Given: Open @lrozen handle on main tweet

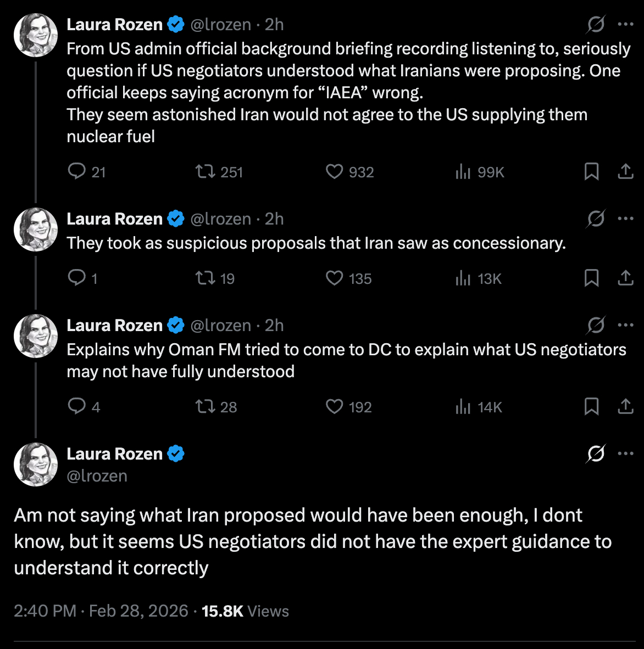Looking at the screenshot, I should 97,476.
